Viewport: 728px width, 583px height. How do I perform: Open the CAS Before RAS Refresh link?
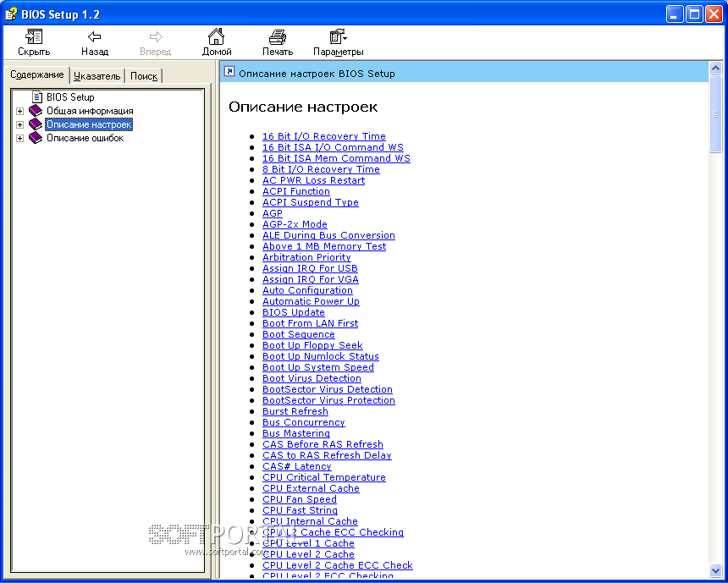323,445
